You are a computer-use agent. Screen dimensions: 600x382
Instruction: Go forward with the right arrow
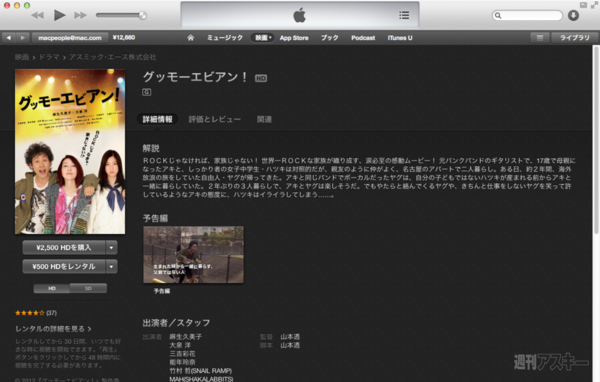23,38
